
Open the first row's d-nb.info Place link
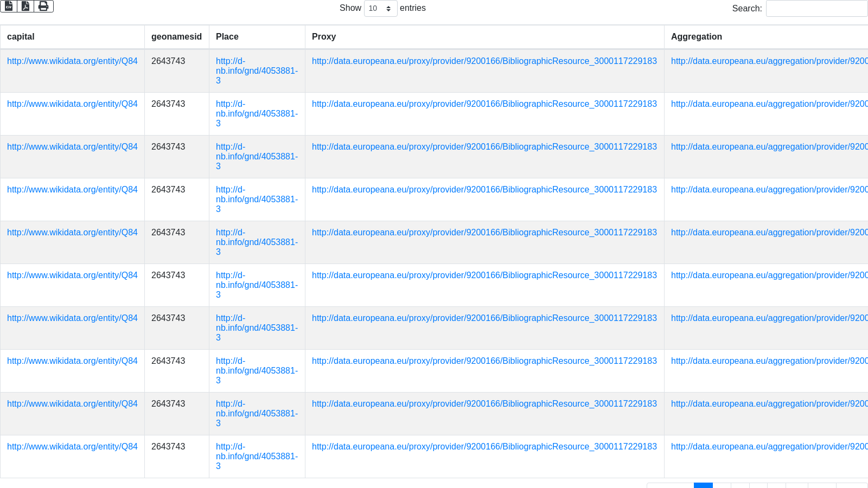point(257,70)
